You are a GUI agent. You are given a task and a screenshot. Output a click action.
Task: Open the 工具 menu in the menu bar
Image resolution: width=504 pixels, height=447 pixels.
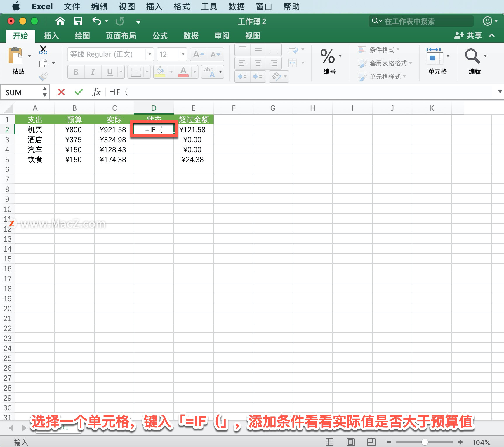coord(209,6)
